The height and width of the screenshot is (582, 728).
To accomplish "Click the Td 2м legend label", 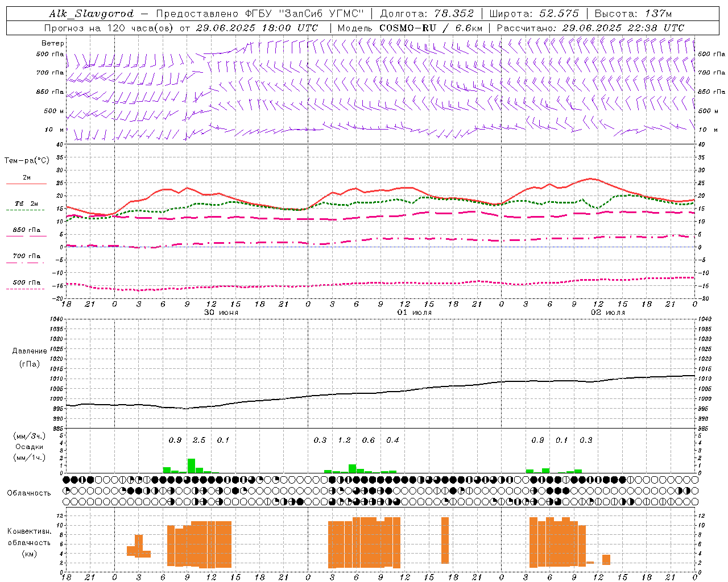I will pos(26,203).
